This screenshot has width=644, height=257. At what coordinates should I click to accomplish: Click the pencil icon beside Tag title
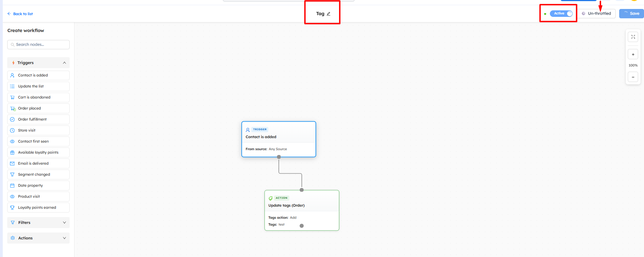(x=329, y=14)
